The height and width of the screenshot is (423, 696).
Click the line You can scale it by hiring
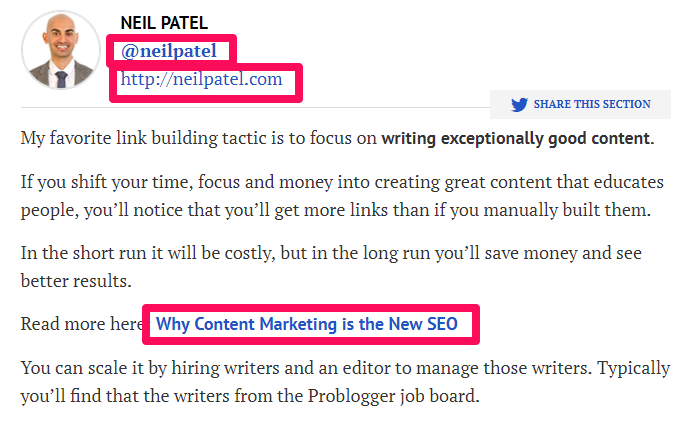coord(345,368)
